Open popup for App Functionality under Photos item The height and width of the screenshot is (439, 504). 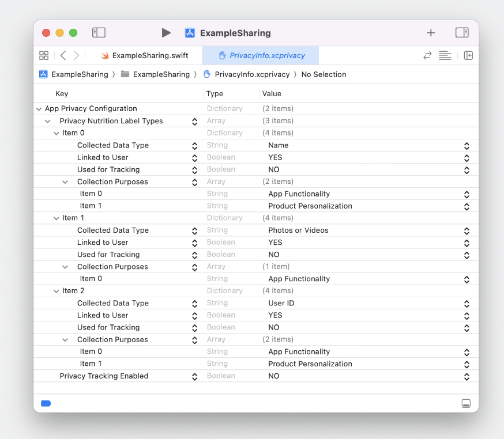click(467, 279)
